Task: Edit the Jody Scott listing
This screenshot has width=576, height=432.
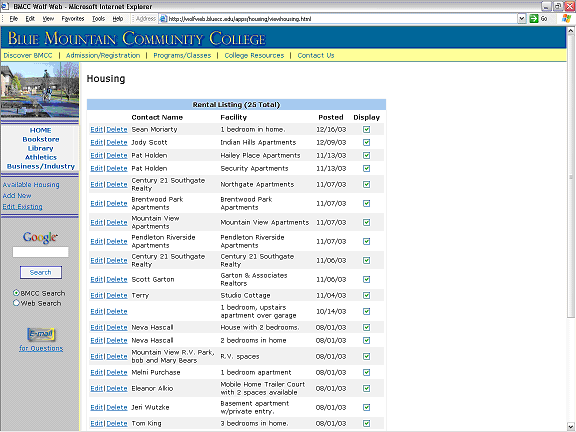Action: (96, 143)
